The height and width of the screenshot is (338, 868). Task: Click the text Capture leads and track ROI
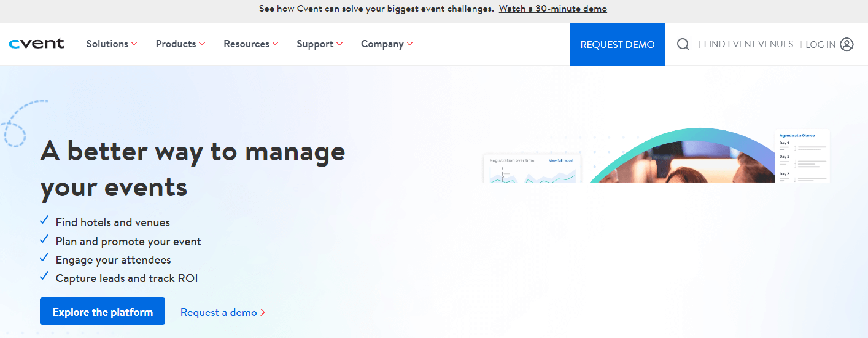click(126, 278)
